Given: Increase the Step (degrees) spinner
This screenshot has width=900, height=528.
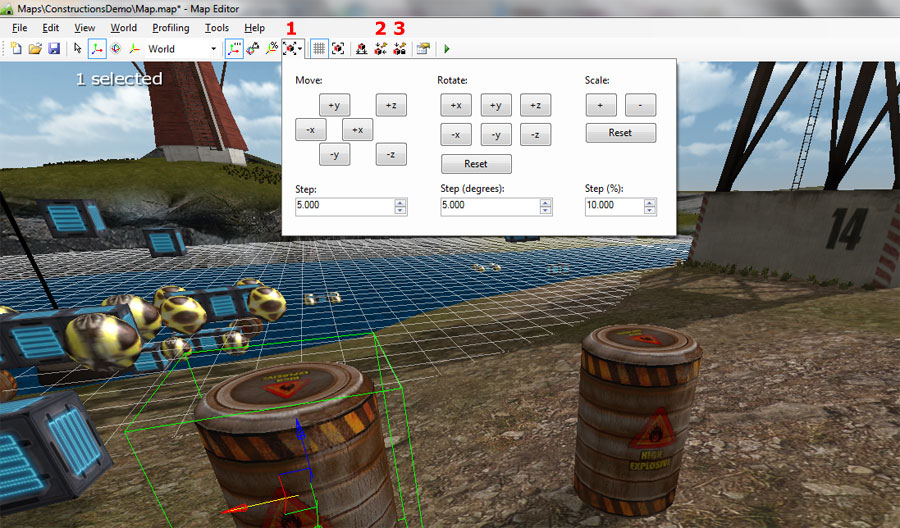Looking at the screenshot, I should (x=546, y=202).
